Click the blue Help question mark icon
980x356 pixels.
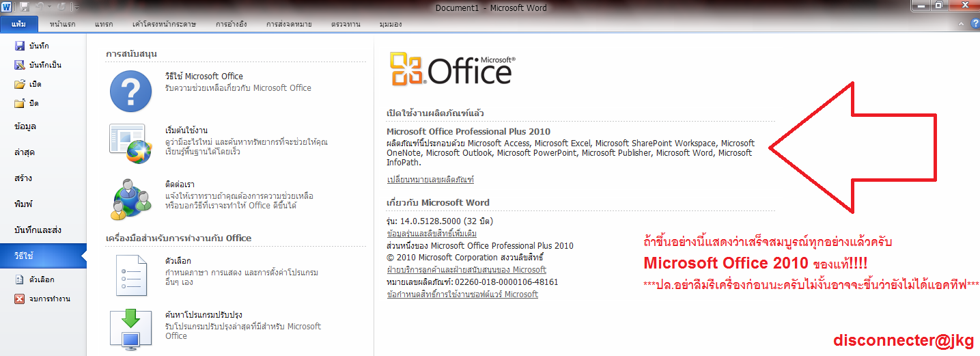coord(974,25)
